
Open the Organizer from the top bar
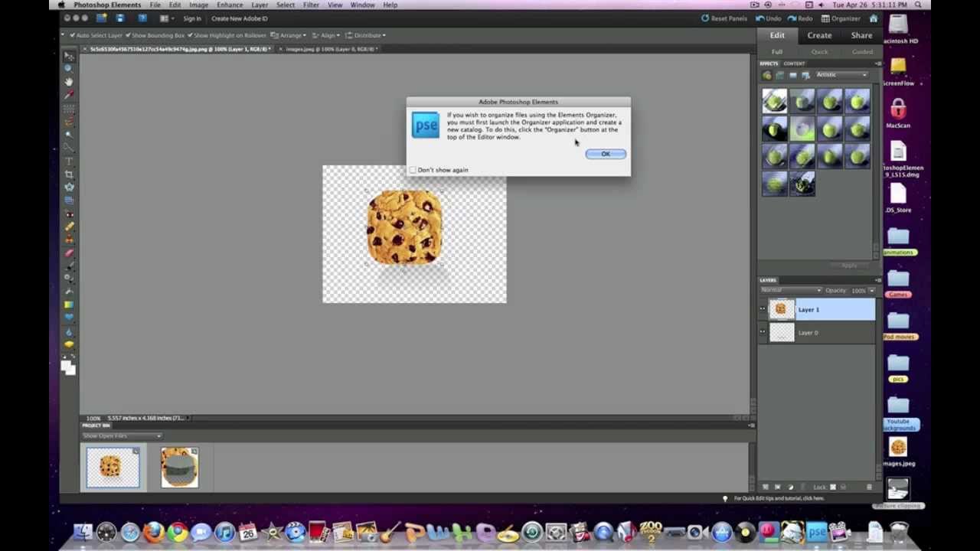[x=839, y=18]
